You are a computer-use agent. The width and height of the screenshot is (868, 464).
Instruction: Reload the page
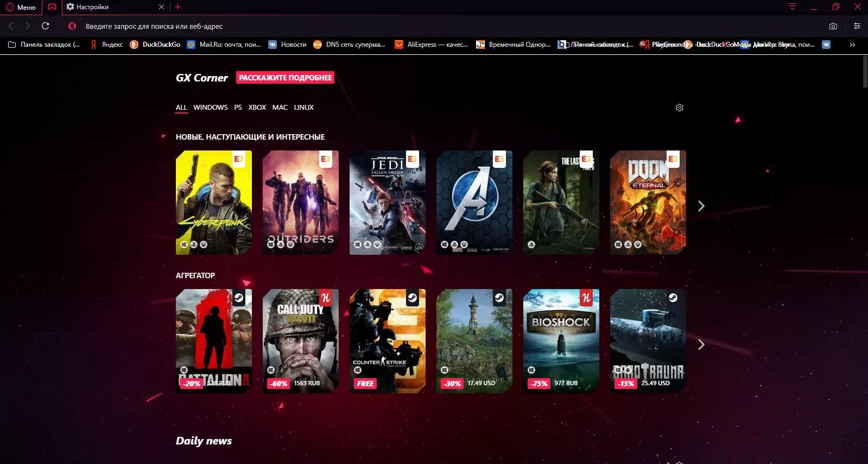coord(46,26)
